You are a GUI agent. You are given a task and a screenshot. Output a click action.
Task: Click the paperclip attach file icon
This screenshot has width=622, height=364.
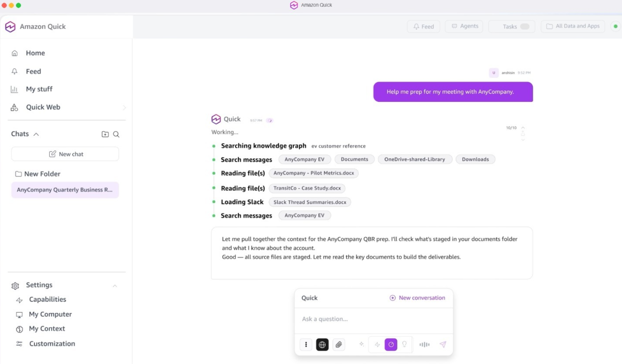(339, 344)
